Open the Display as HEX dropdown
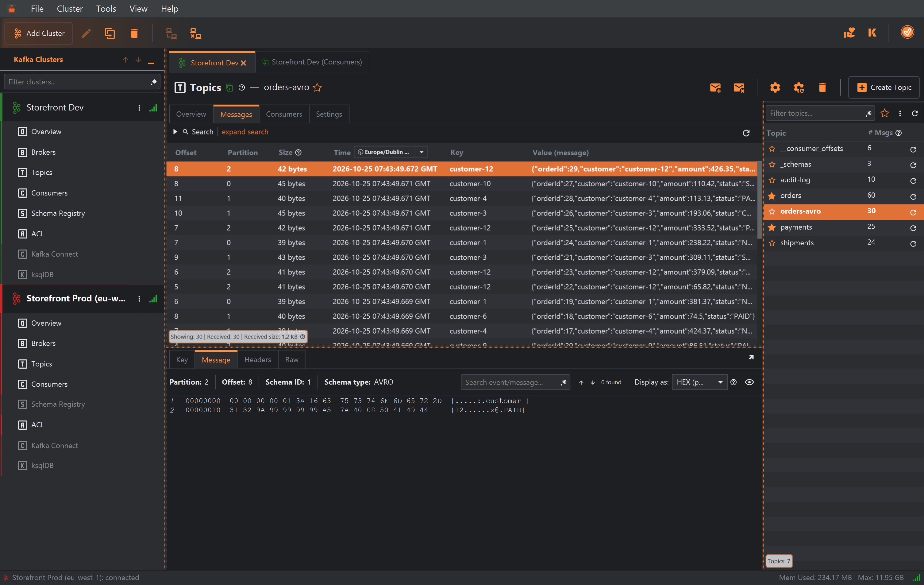The height and width of the screenshot is (585, 924). [x=699, y=382]
